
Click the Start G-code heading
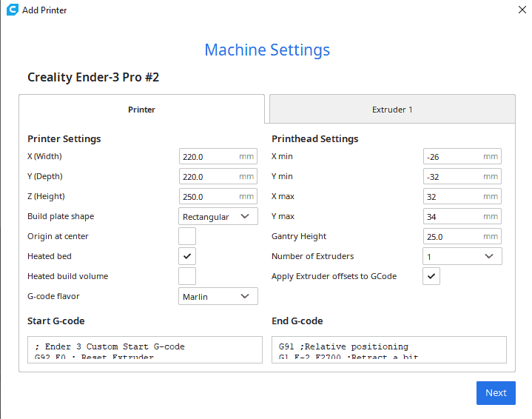[x=56, y=321]
